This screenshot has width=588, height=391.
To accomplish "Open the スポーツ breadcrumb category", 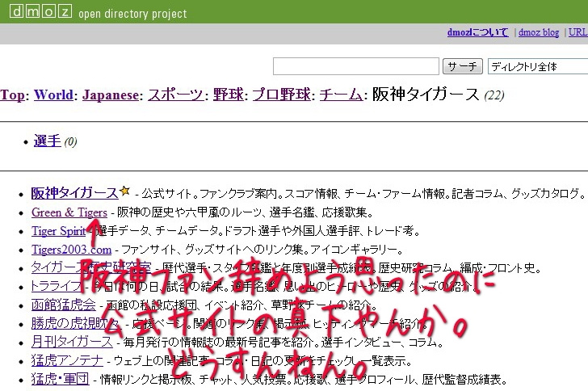I will (175, 95).
